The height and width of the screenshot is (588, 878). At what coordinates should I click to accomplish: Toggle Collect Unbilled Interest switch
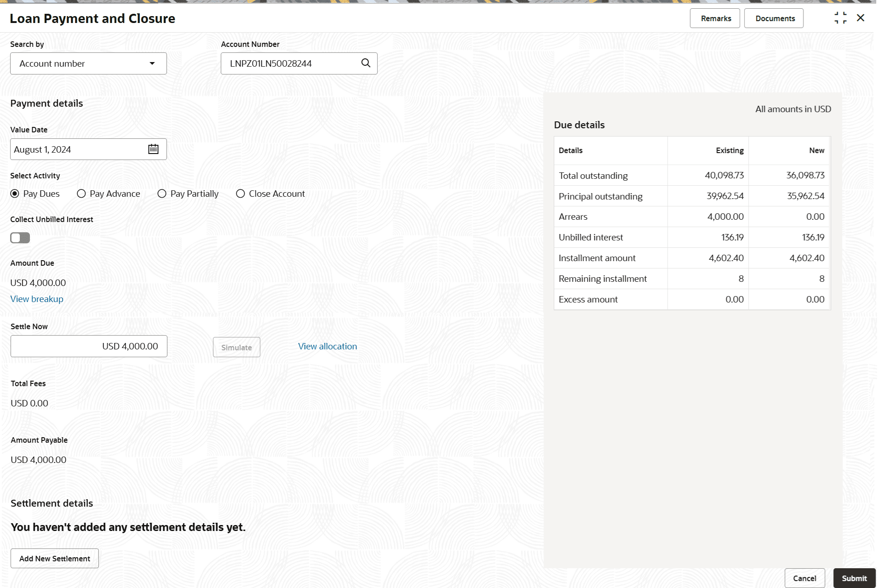pos(20,238)
